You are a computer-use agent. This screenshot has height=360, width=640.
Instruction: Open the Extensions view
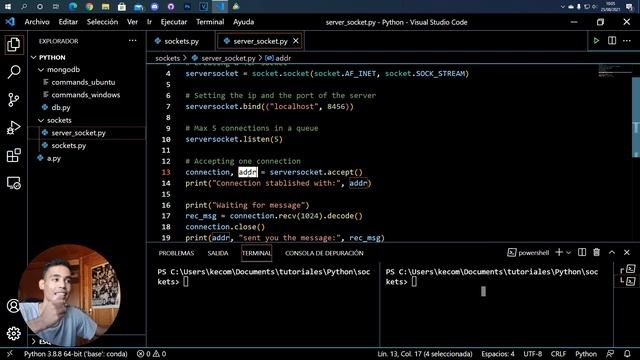pyautogui.click(x=13, y=155)
